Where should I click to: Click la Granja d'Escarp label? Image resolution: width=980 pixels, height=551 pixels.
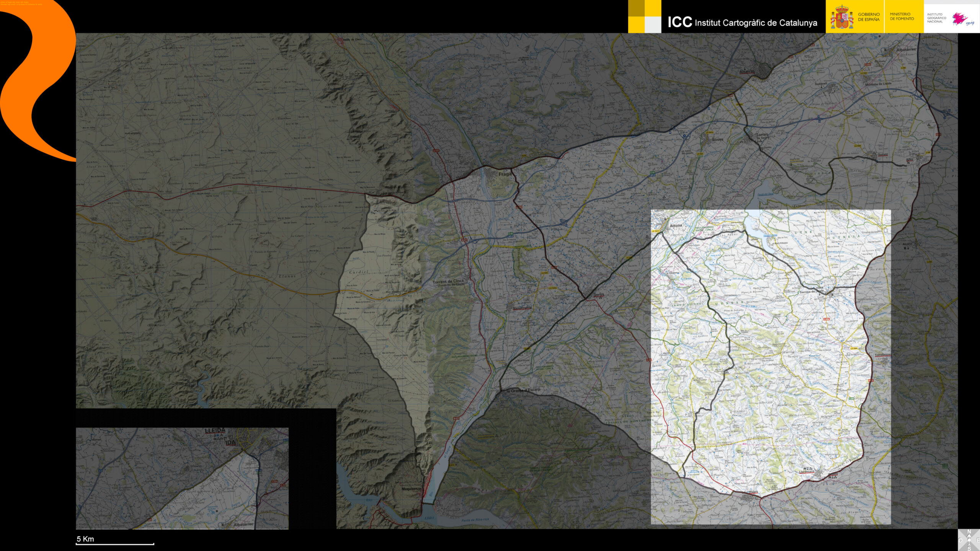pyautogui.click(x=523, y=390)
